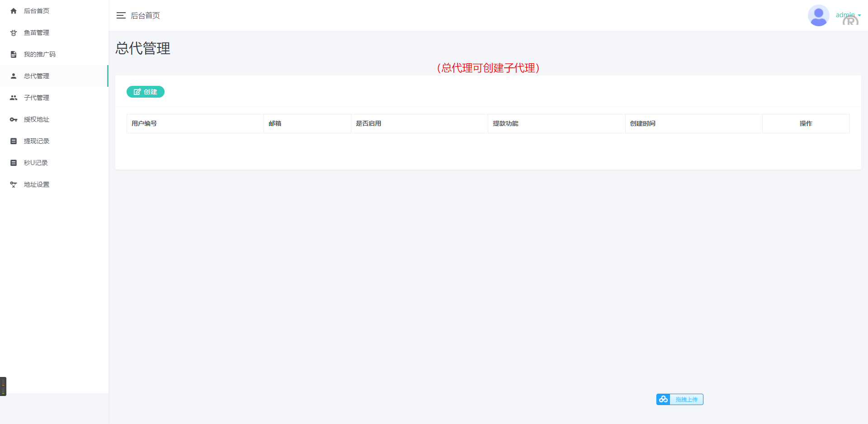The height and width of the screenshot is (424, 868).
Task: Click the cloud icon on upload widget
Action: 663,399
